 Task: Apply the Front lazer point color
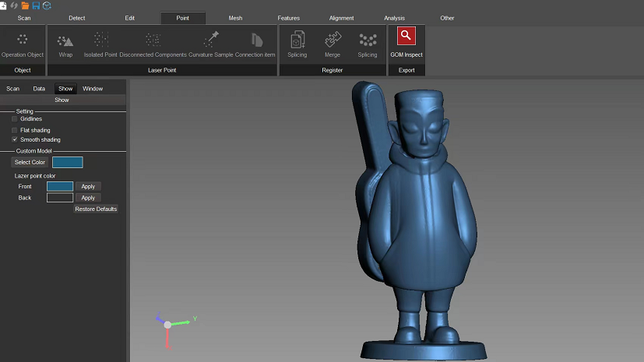pos(88,186)
